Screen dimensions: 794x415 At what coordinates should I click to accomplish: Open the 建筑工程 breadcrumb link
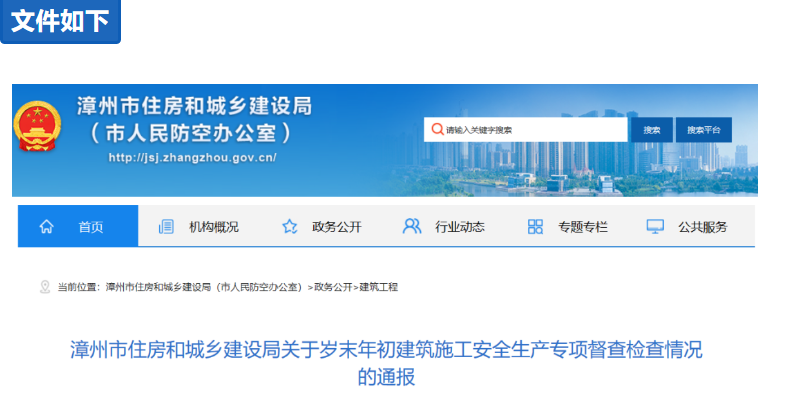pos(379,287)
